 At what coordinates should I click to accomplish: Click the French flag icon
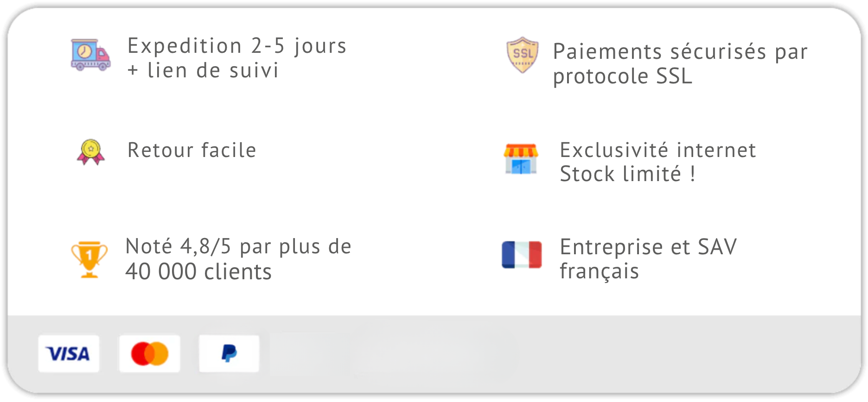(x=522, y=255)
